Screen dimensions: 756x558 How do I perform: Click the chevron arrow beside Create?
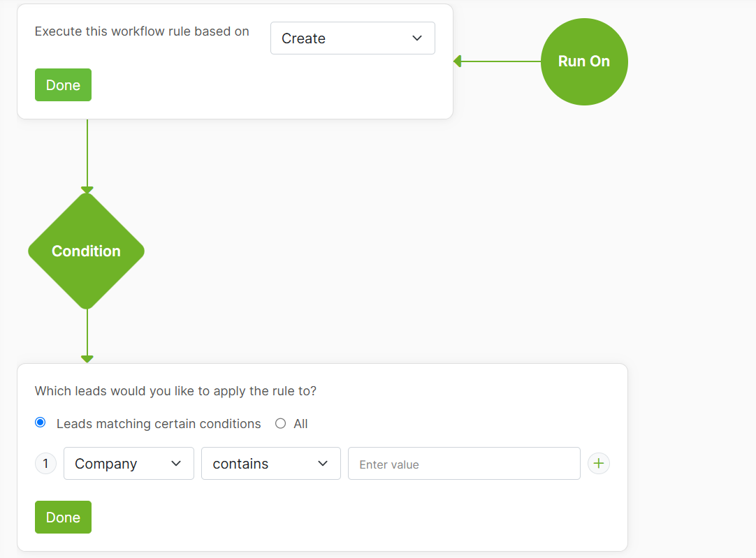pyautogui.click(x=417, y=38)
